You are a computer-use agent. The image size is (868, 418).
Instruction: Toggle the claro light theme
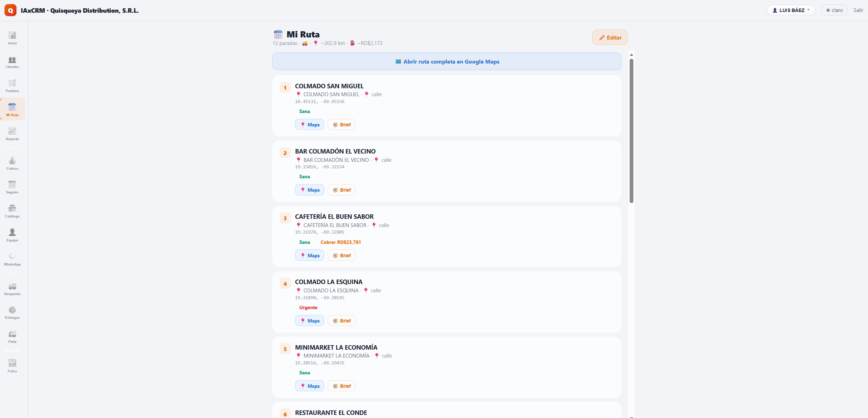834,10
